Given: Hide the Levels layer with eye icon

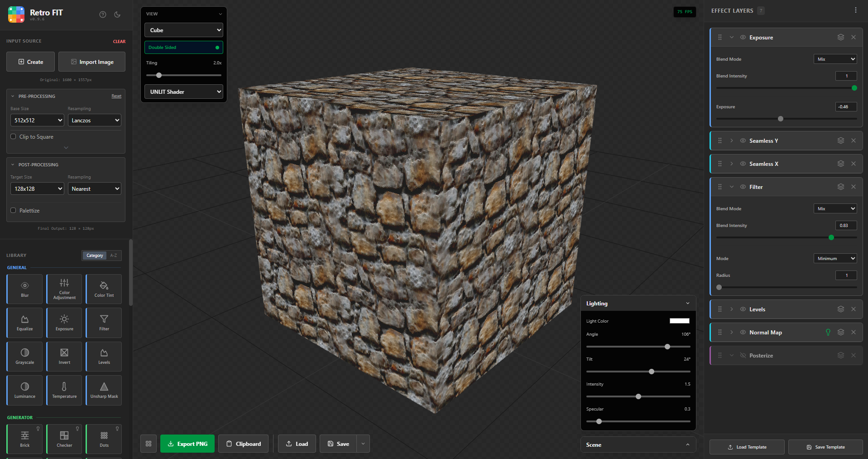Looking at the screenshot, I should point(743,309).
